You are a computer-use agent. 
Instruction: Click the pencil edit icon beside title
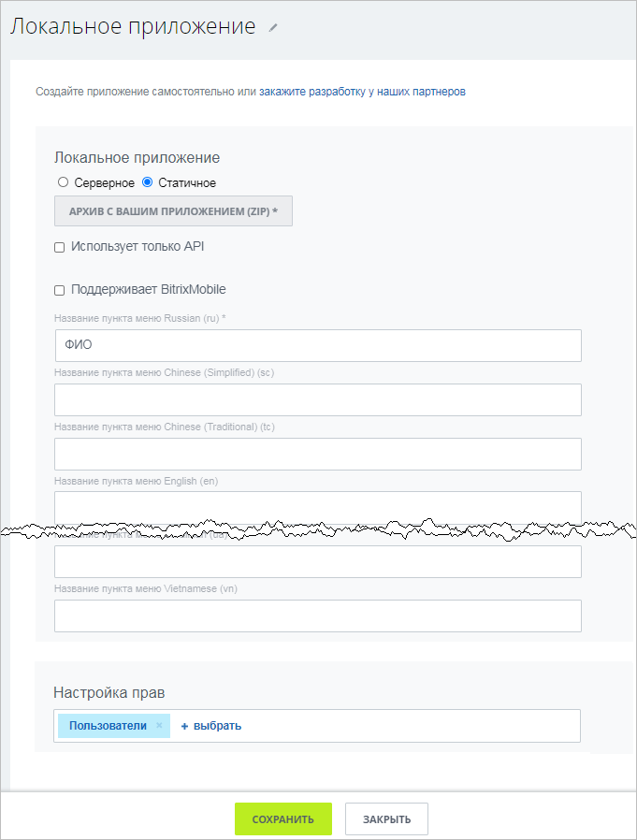[x=273, y=28]
